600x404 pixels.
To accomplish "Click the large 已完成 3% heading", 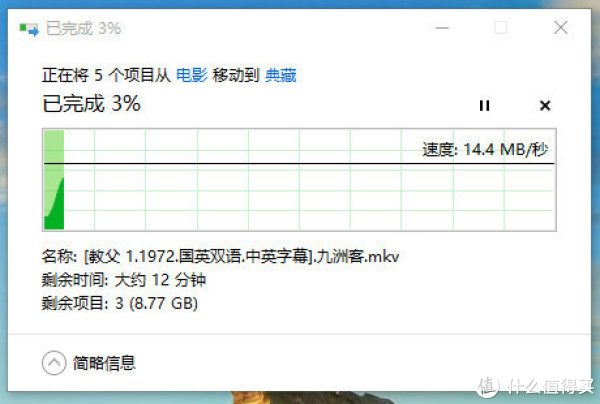I will click(x=91, y=104).
